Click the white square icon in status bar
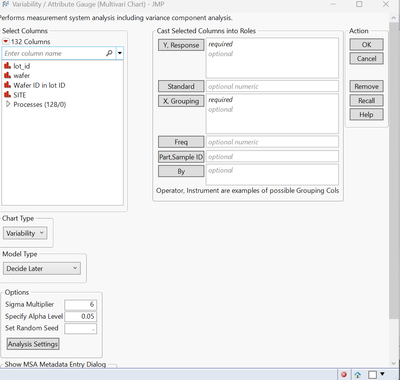The width and height of the screenshot is (400, 380). [373, 375]
